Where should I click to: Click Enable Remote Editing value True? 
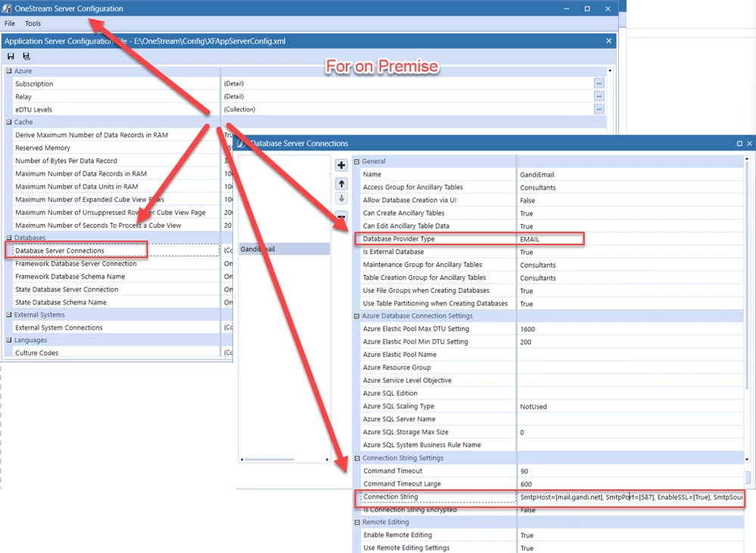tap(527, 535)
